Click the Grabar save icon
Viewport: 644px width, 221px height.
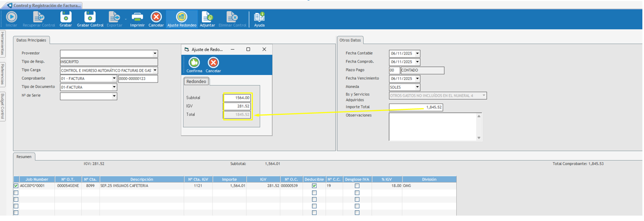point(66,18)
